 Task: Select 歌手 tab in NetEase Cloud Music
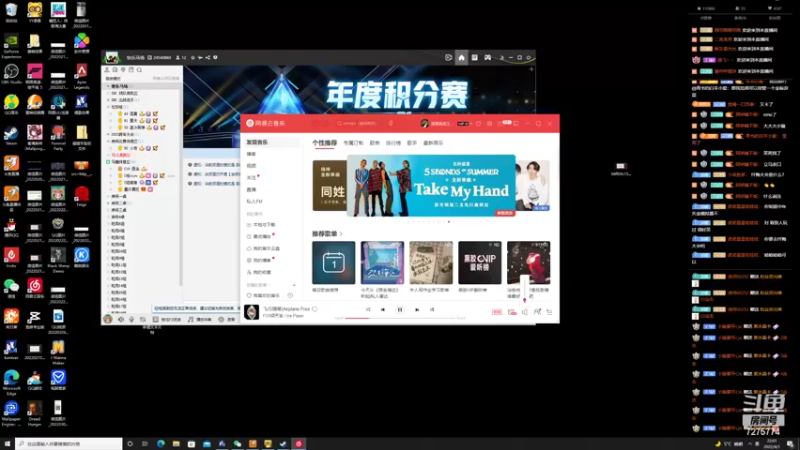coord(412,143)
